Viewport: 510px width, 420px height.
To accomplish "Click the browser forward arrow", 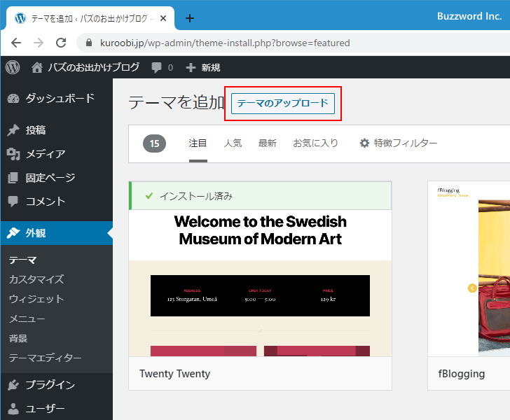I will pyautogui.click(x=39, y=43).
